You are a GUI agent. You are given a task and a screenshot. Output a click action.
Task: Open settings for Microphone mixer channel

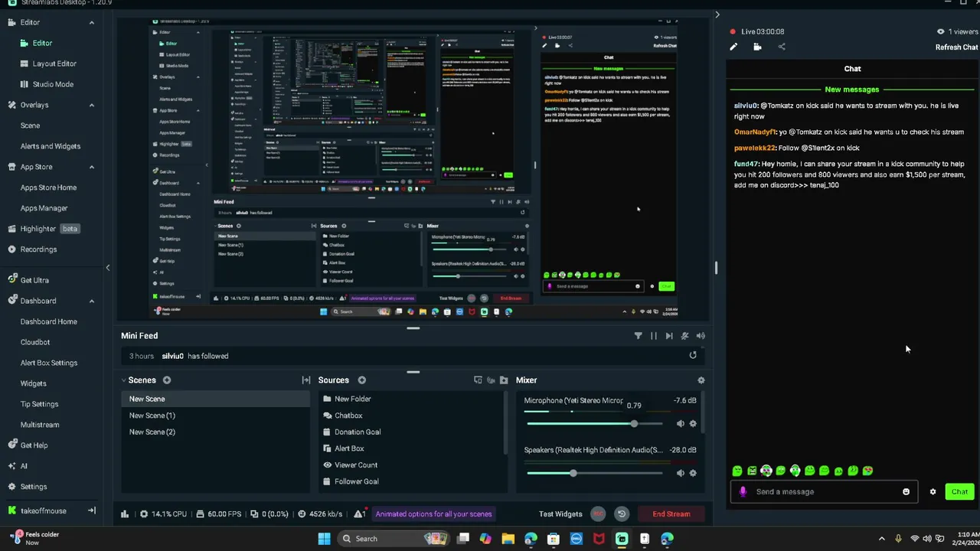tap(693, 423)
